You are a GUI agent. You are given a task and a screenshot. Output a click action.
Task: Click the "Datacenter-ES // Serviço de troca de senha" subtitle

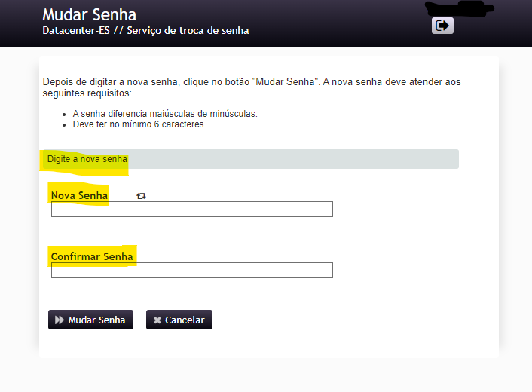point(145,31)
